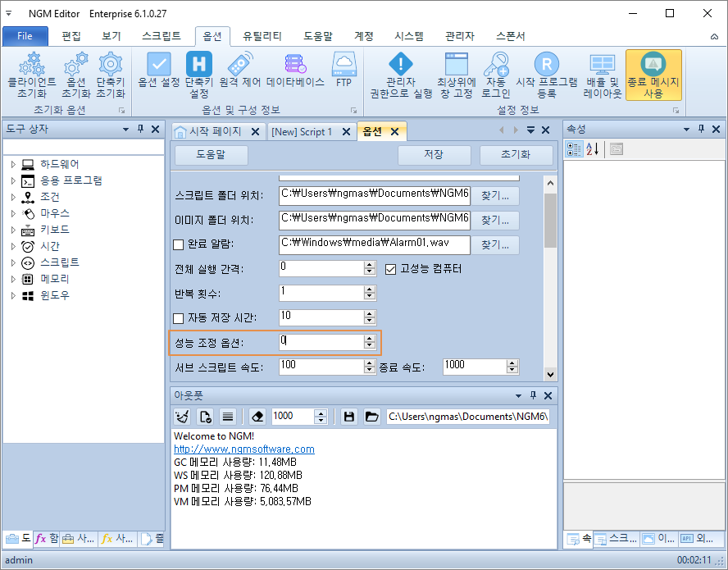
Task: Expand the 시간 tree node
Action: click(x=13, y=246)
